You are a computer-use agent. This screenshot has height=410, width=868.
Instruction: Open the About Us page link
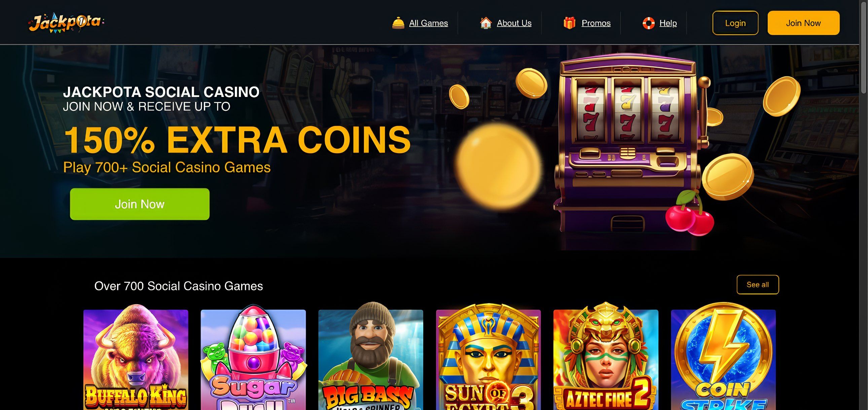click(514, 23)
